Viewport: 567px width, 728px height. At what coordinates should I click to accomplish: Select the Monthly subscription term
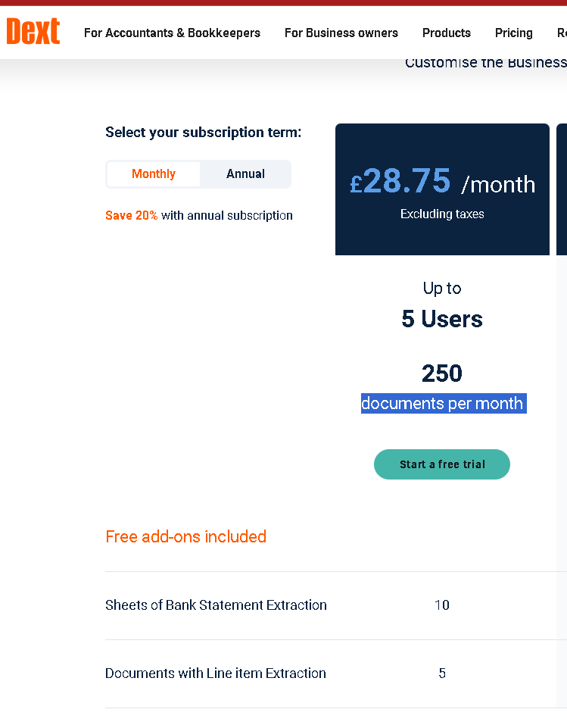coord(154,174)
